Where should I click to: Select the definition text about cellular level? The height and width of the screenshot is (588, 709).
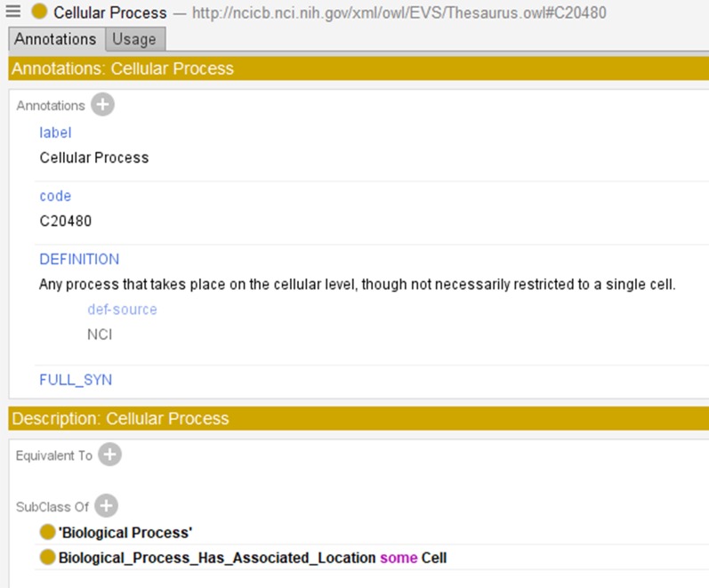[358, 285]
